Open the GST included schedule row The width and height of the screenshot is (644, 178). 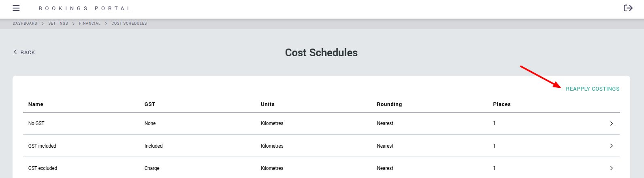[x=42, y=146]
